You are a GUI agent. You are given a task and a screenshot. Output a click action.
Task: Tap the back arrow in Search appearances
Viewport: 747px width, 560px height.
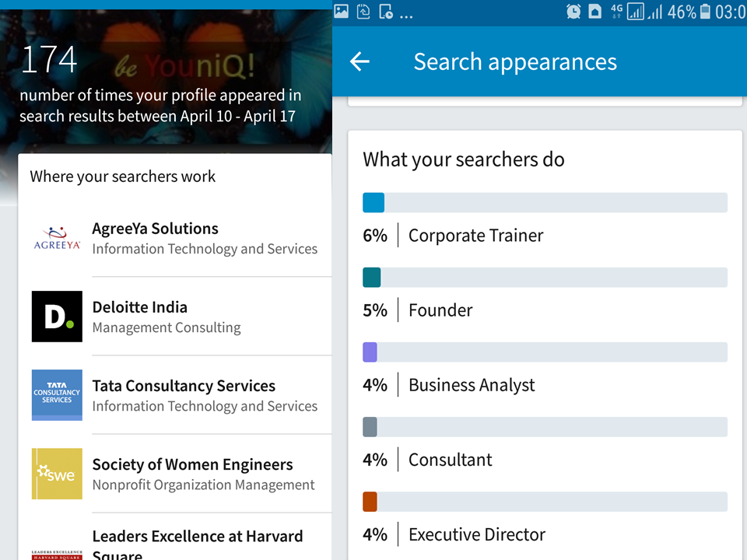pyautogui.click(x=359, y=62)
